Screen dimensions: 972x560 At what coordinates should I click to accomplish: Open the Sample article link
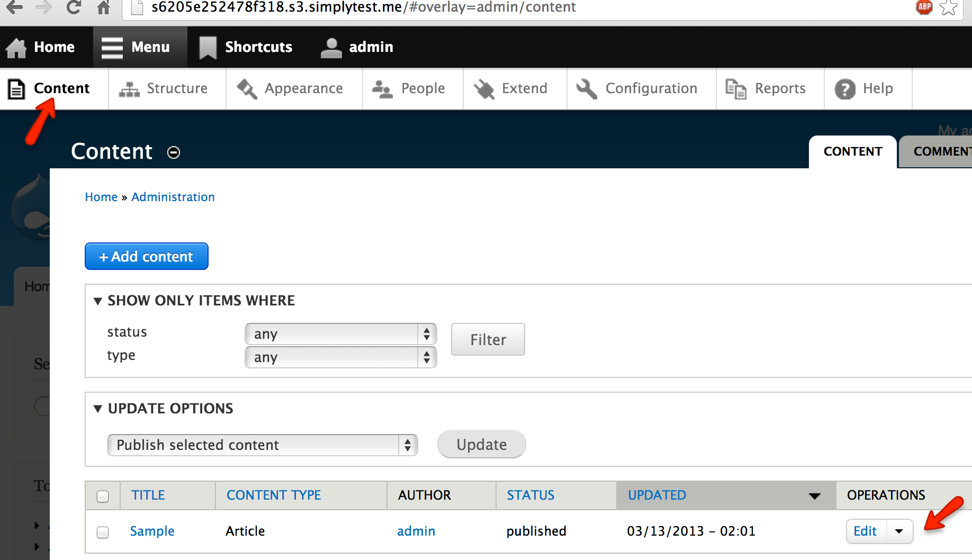tap(152, 531)
